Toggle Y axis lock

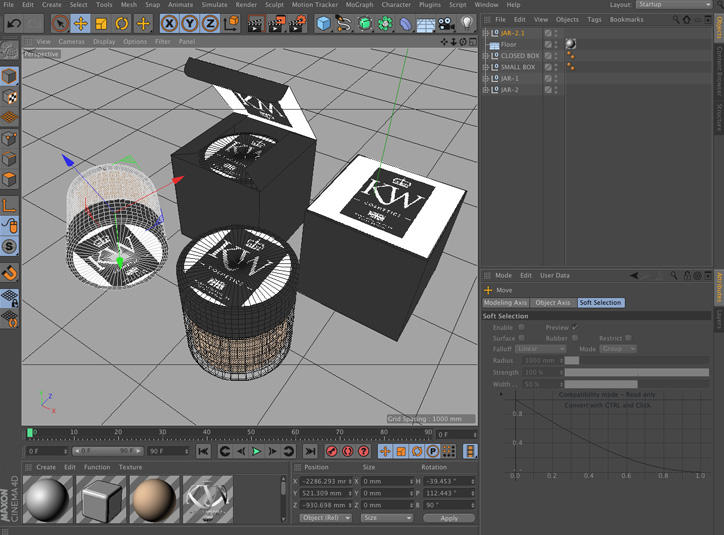pos(190,23)
